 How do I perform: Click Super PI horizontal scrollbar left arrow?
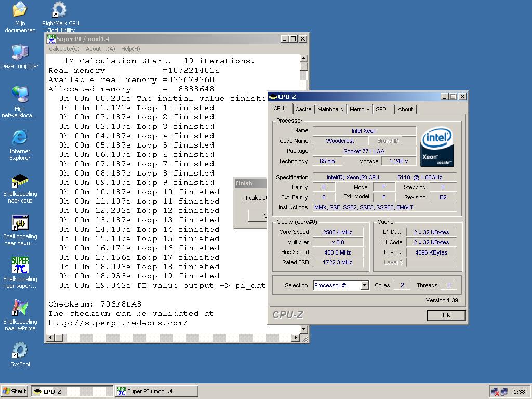point(50,338)
